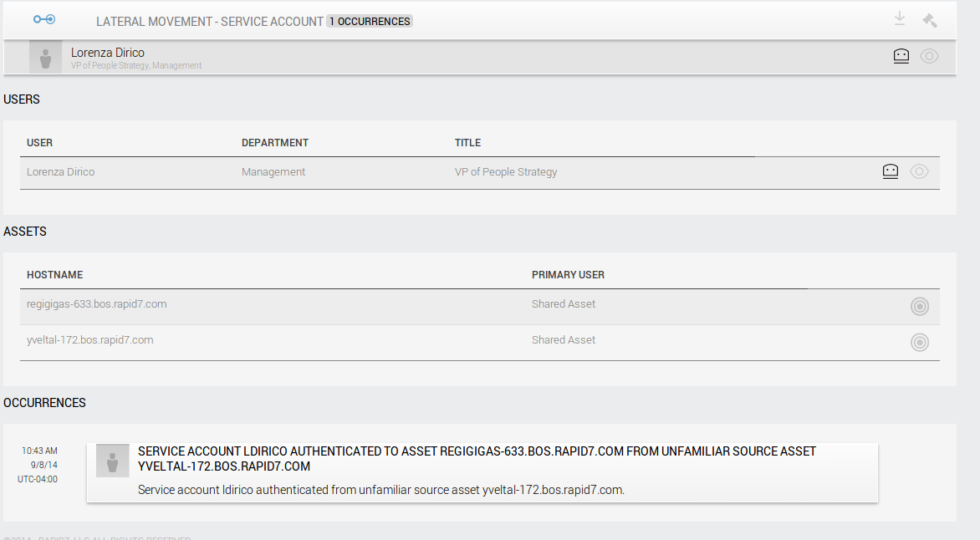Toggle the watch eye icon in the header user bar
This screenshot has height=540, width=980.
coord(929,56)
